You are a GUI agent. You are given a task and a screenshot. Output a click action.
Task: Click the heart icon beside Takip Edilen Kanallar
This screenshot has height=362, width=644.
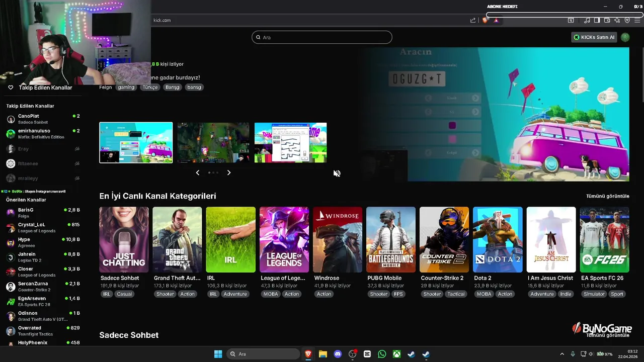point(11,87)
